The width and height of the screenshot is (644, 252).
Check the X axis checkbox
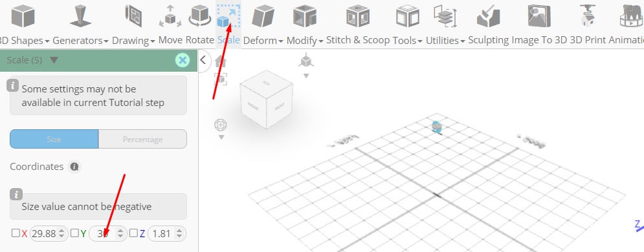tap(15, 233)
